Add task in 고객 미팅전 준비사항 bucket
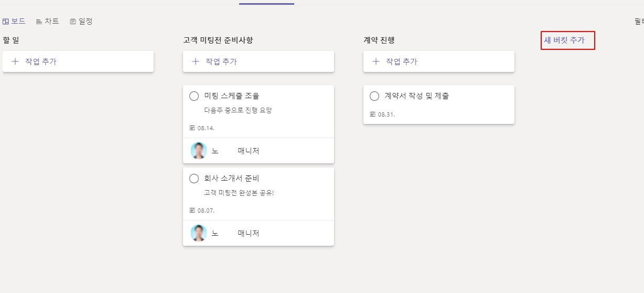644x293 pixels. (x=259, y=61)
